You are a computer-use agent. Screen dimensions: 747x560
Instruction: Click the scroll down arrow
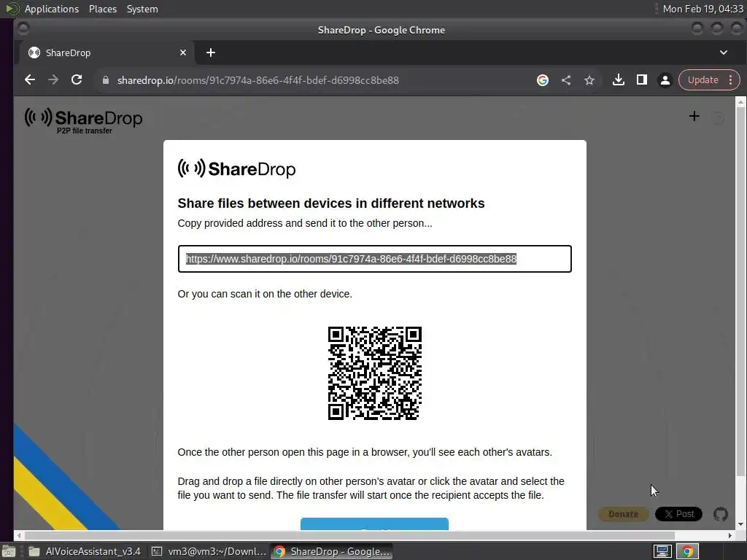tap(740, 525)
